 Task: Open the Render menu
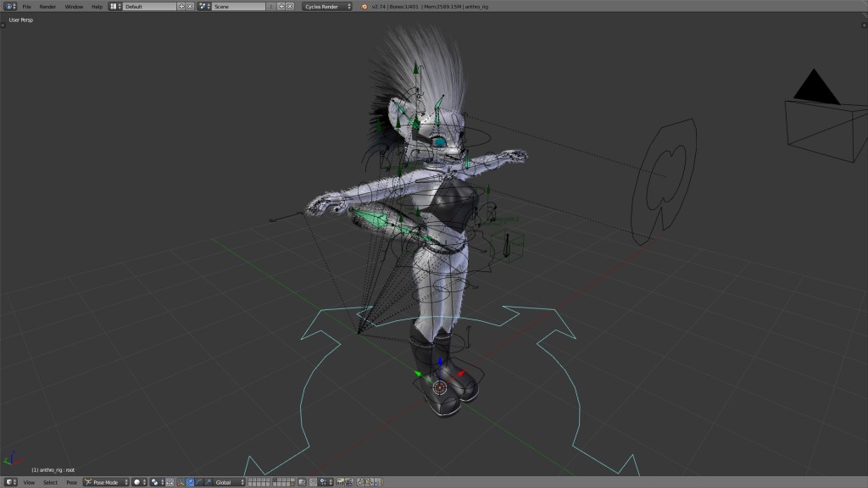click(47, 7)
